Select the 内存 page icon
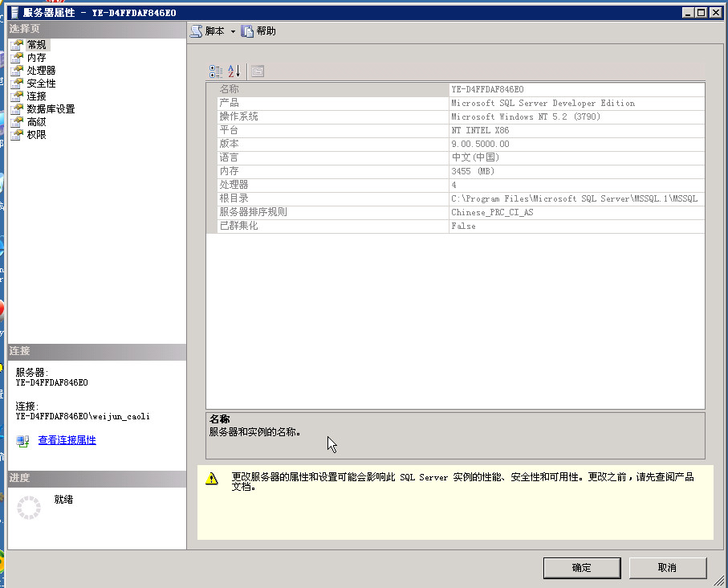The height and width of the screenshot is (588, 728). (17, 58)
